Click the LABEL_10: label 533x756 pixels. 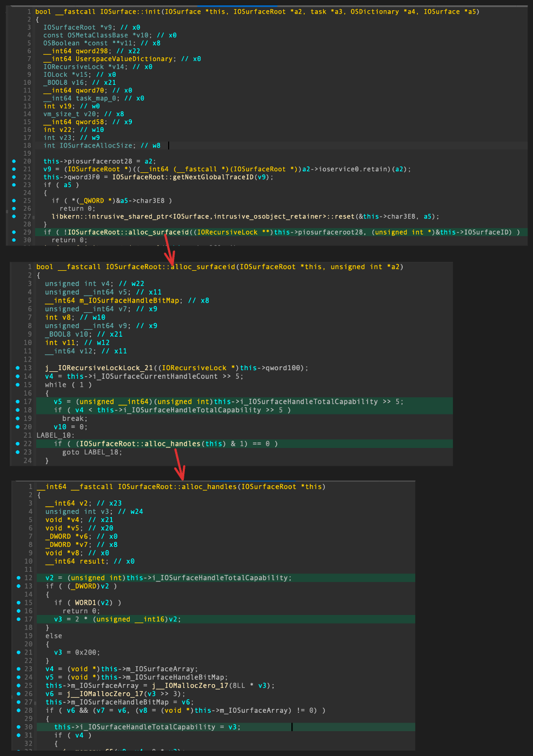pyautogui.click(x=56, y=435)
